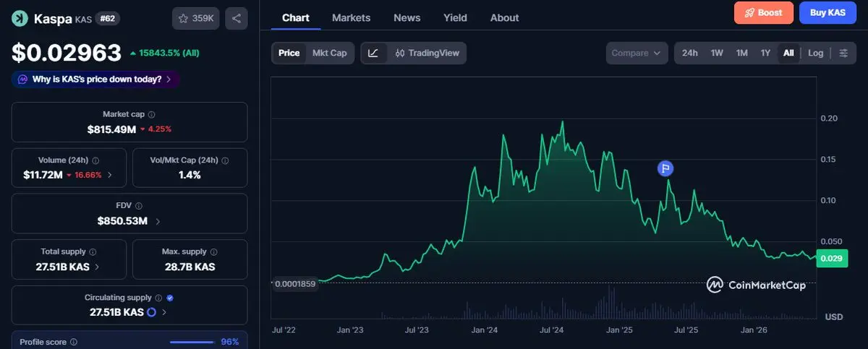Open Market cap info icon
Image resolution: width=868 pixels, height=349 pixels.
tap(151, 114)
